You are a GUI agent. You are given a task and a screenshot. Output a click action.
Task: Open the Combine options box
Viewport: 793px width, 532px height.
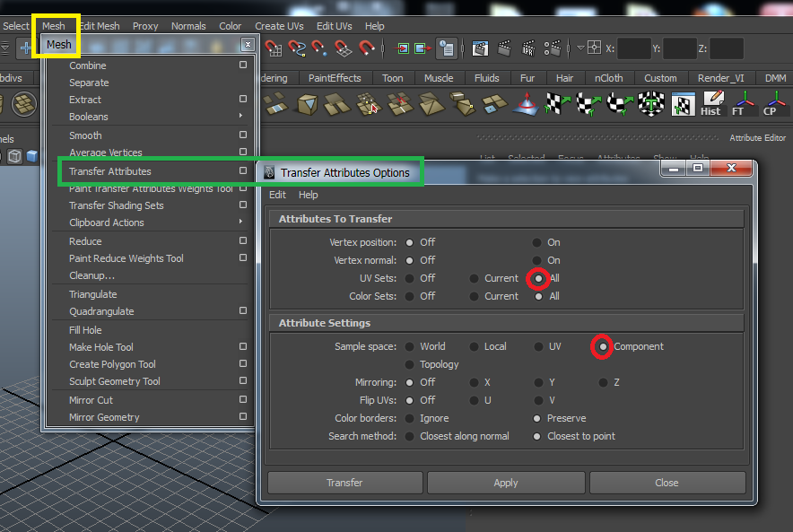(x=243, y=65)
